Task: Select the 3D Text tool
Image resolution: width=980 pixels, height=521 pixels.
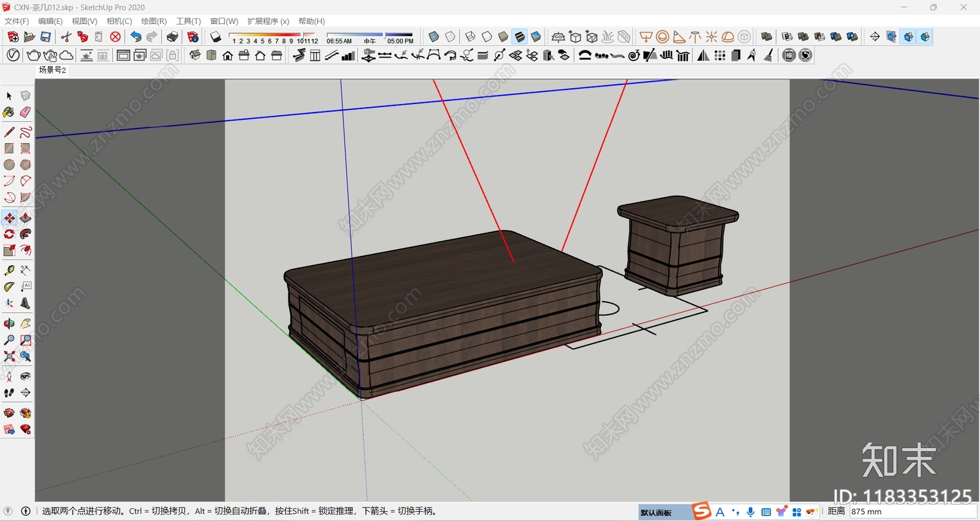Action: [25, 303]
